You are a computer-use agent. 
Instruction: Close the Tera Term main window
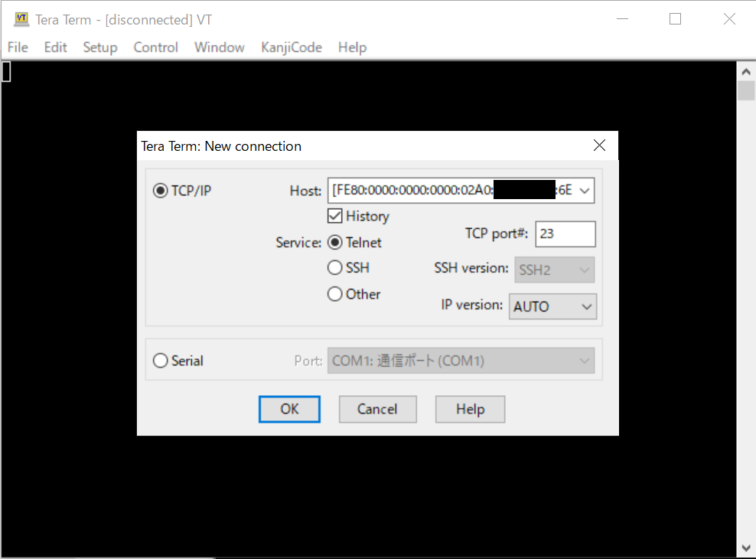click(729, 19)
